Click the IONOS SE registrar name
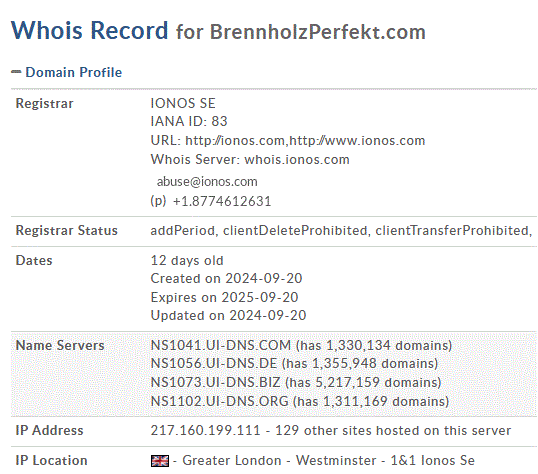Image resolution: width=538 pixels, height=474 pixels. tap(183, 103)
